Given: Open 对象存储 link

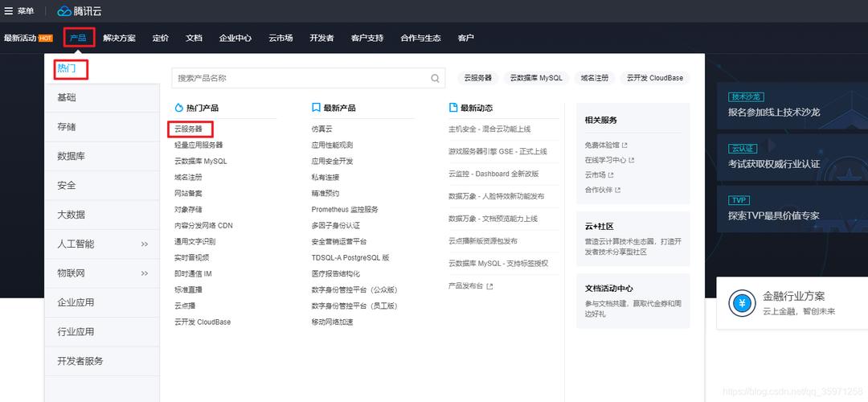Looking at the screenshot, I should point(188,209).
